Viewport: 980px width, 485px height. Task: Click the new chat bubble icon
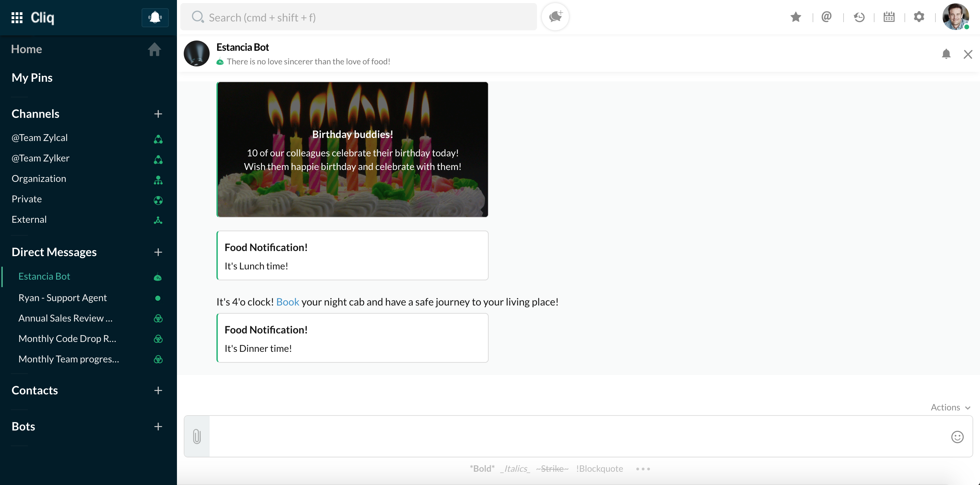555,17
